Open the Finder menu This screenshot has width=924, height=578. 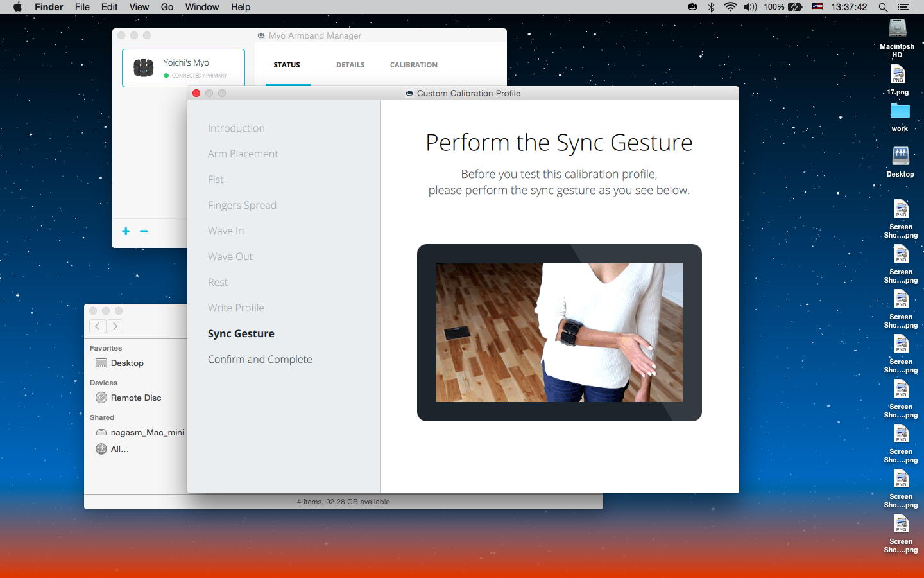pos(49,7)
